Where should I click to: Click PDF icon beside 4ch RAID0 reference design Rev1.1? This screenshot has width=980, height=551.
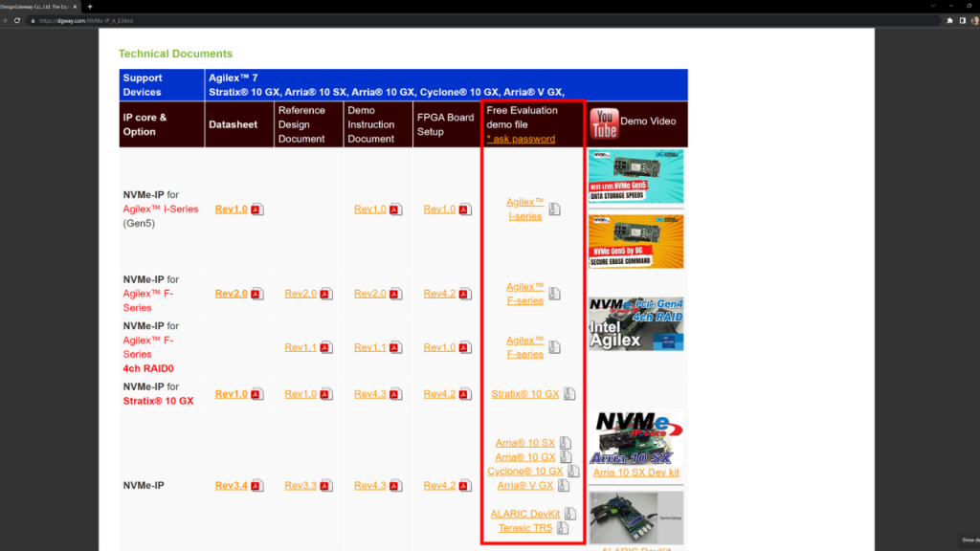[x=326, y=347]
